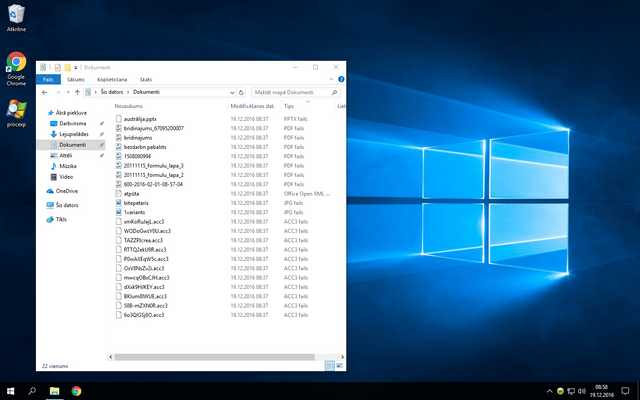This screenshot has height=400, width=640.
Task: Click the magnifier icon in the search box
Action: click(334, 93)
